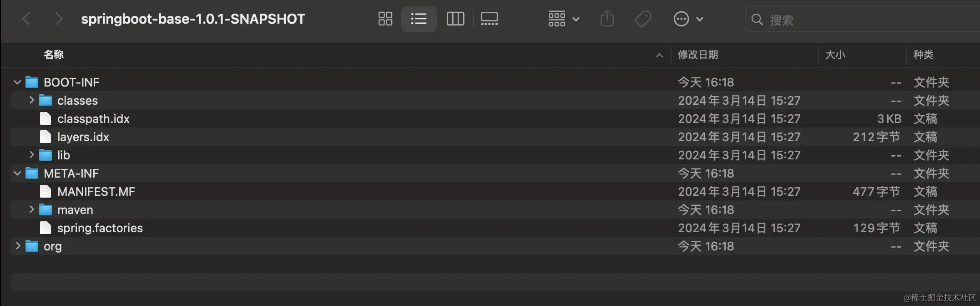
Task: Open the more actions ellipsis menu
Action: (688, 19)
